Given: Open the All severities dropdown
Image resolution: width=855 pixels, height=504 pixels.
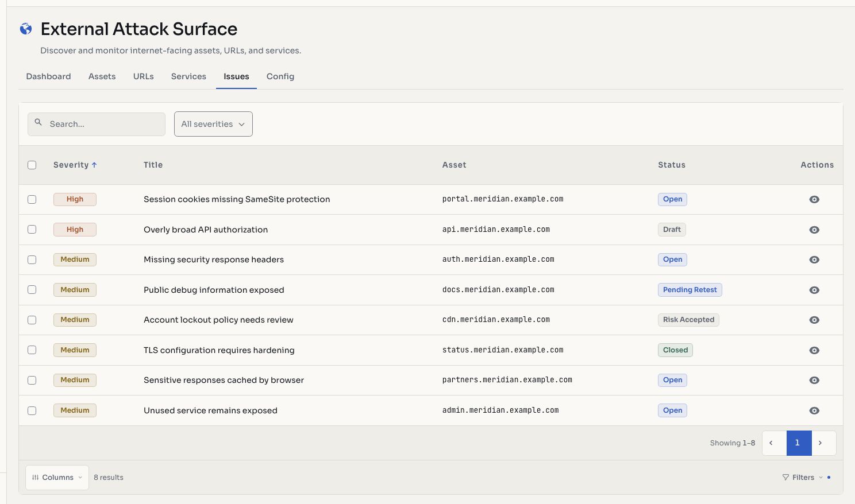Looking at the screenshot, I should click(213, 124).
